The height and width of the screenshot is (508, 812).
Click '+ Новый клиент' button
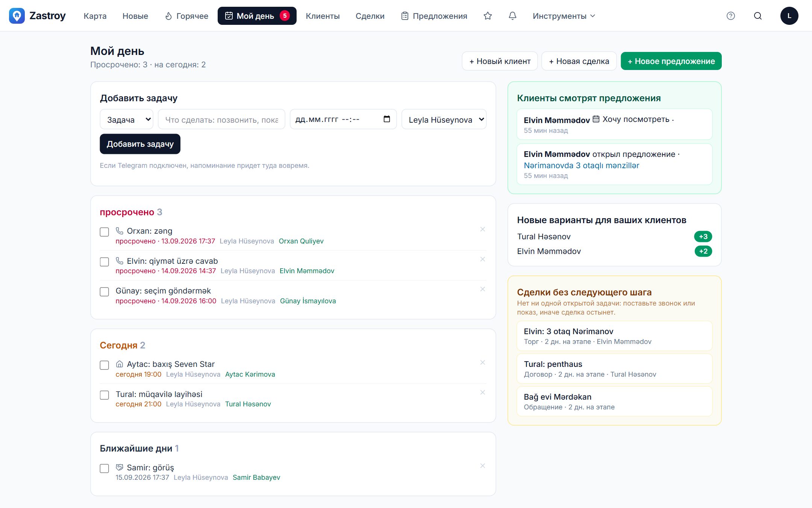(x=500, y=61)
